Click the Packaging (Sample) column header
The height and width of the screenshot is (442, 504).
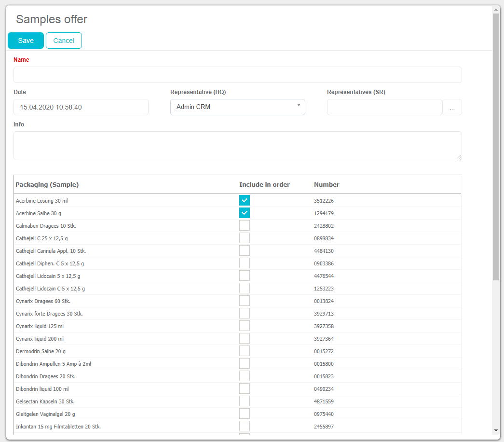point(47,184)
